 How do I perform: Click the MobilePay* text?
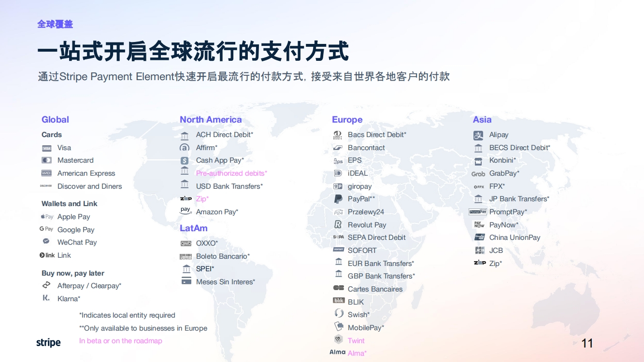(366, 328)
